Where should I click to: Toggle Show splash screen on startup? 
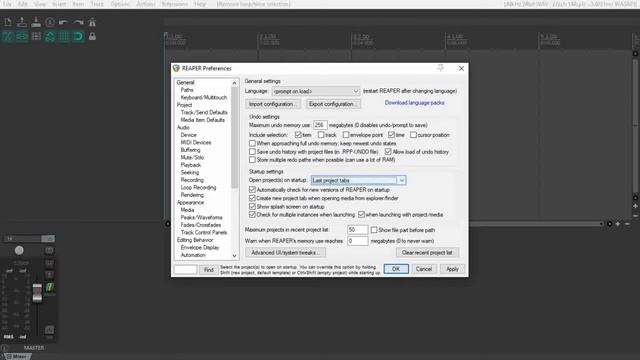click(x=252, y=207)
